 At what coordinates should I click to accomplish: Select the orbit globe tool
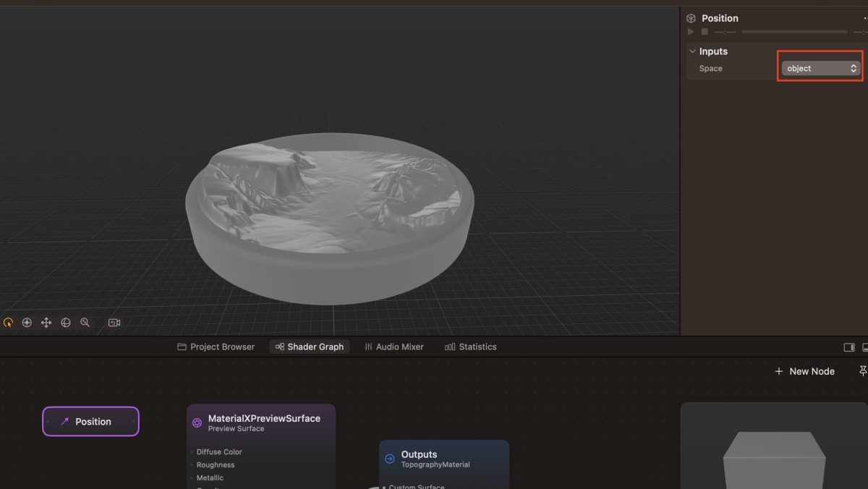pos(66,323)
